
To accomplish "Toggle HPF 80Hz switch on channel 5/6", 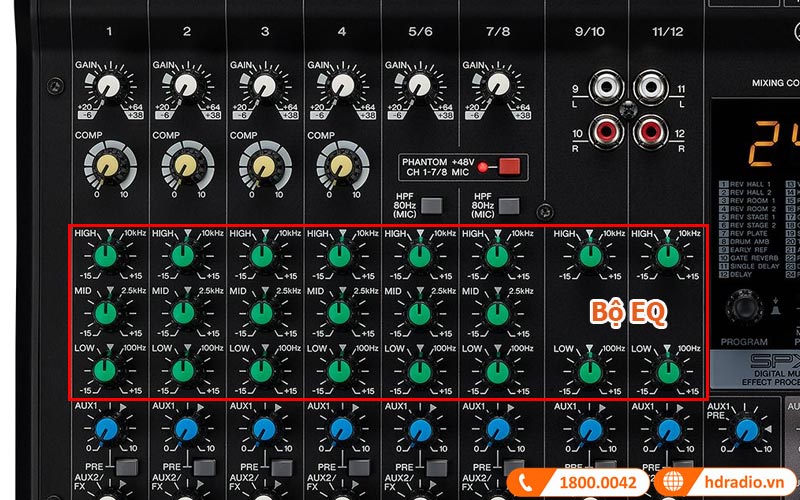I will click(431, 206).
